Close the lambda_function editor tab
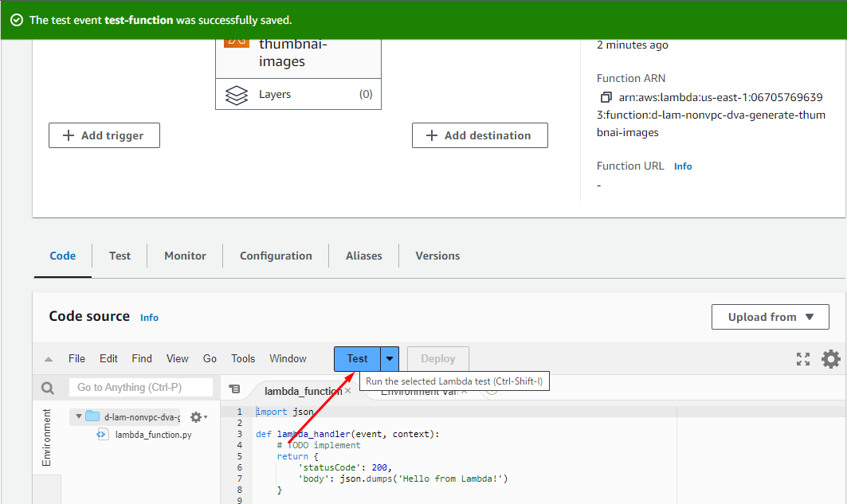 (347, 391)
